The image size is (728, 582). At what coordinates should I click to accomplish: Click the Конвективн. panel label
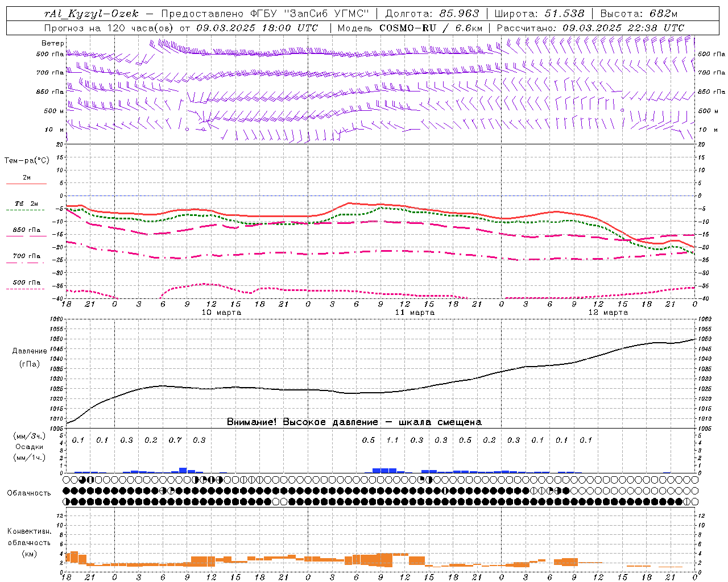pyautogui.click(x=29, y=531)
